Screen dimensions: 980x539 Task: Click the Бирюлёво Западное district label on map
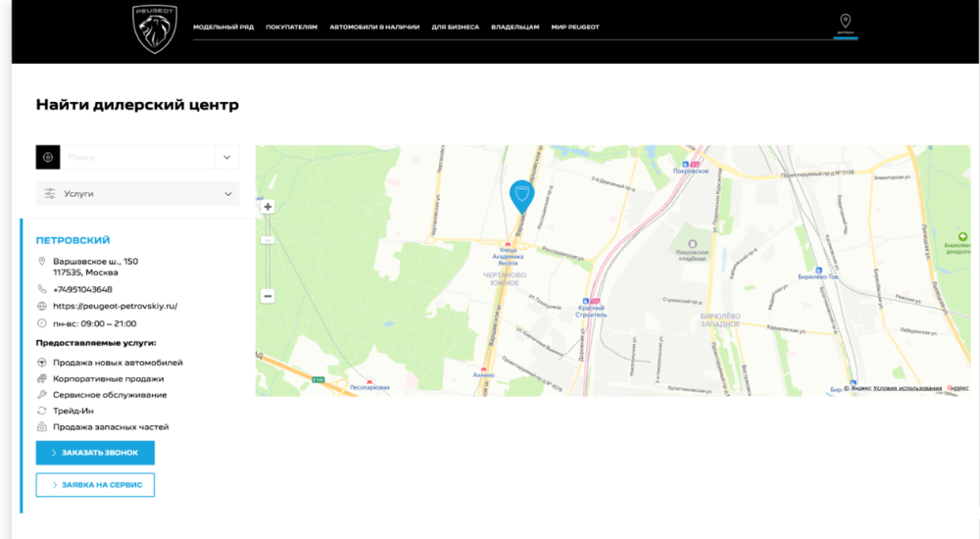point(720,320)
